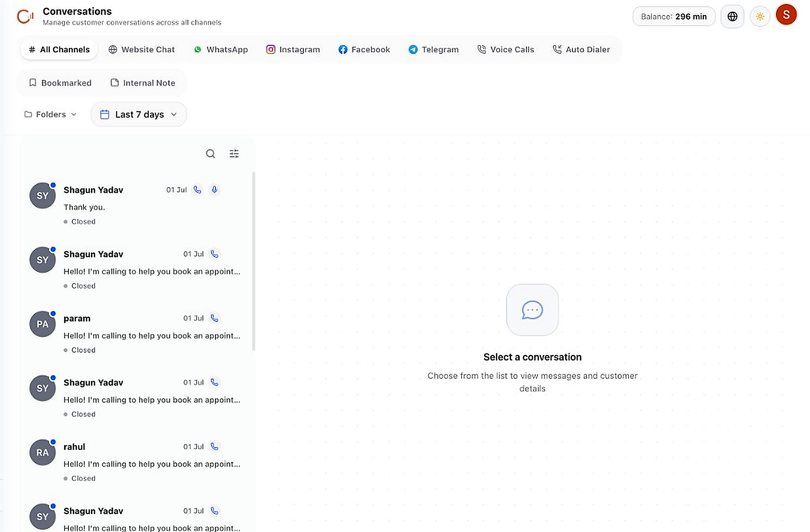Screen dimensions: 810x532
Task: Click the 'Thank you.' message preview
Action: pyautogui.click(x=84, y=208)
